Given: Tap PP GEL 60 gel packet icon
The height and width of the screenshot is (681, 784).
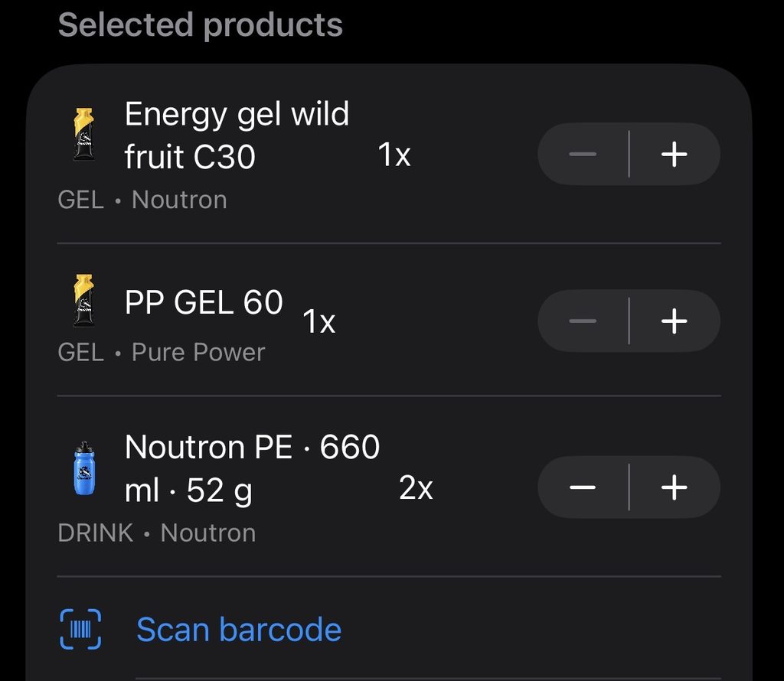Looking at the screenshot, I should click(84, 301).
